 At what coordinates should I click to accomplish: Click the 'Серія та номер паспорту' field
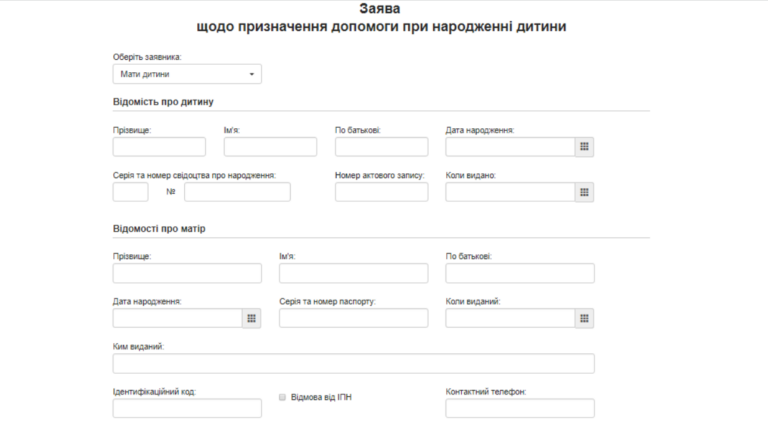tap(353, 318)
